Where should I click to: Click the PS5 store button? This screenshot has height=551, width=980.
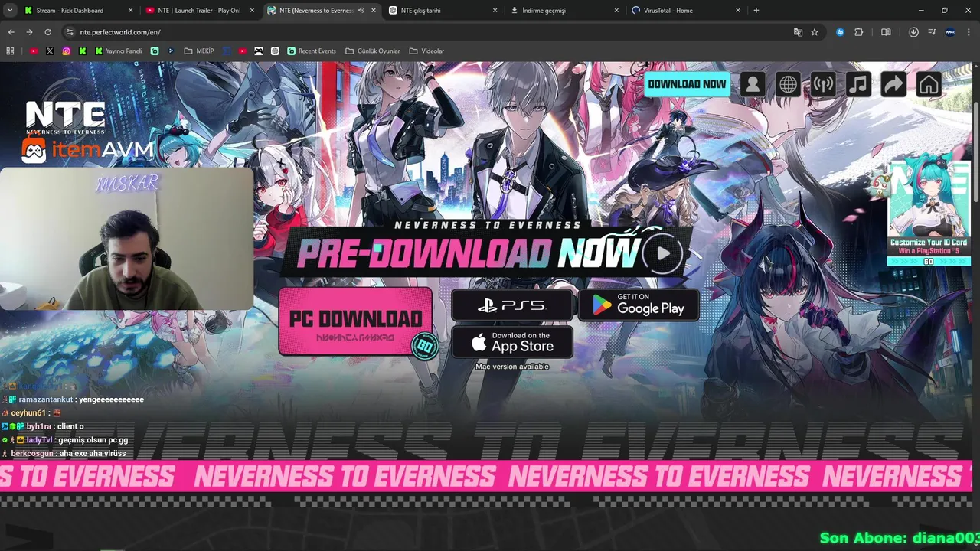click(x=512, y=305)
